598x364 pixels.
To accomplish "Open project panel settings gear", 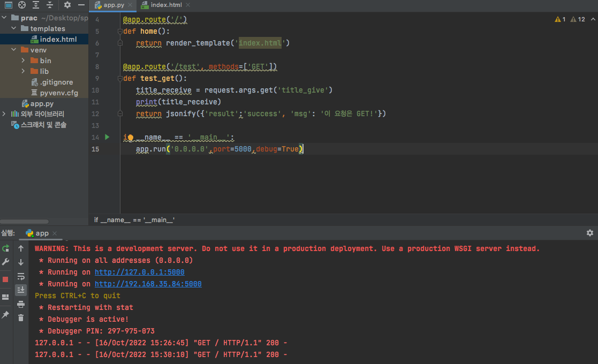I will 67,5.
